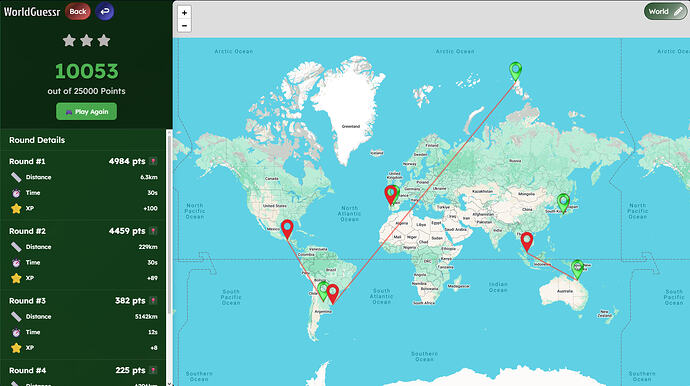Viewport: 690px width, 386px height.
Task: Click the 382 pts score
Action: click(130, 301)
